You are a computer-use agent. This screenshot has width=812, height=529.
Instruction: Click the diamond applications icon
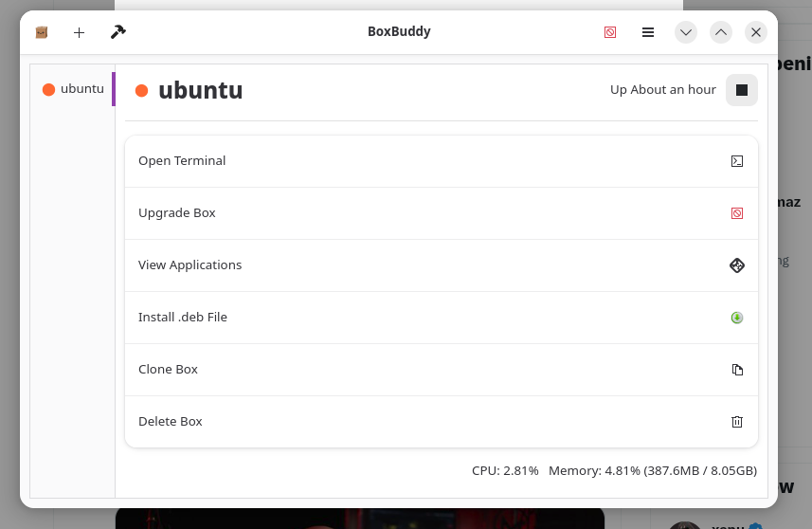pyautogui.click(x=737, y=265)
